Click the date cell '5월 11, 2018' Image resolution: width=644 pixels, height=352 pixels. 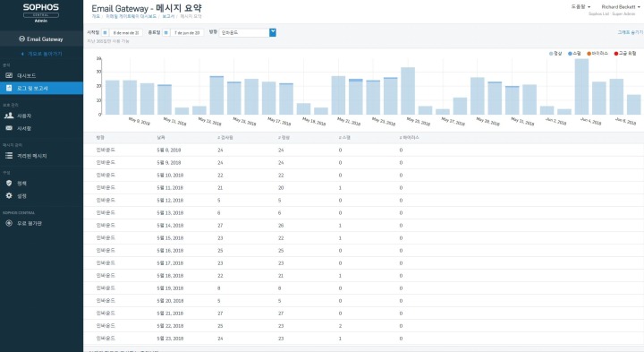(170, 188)
